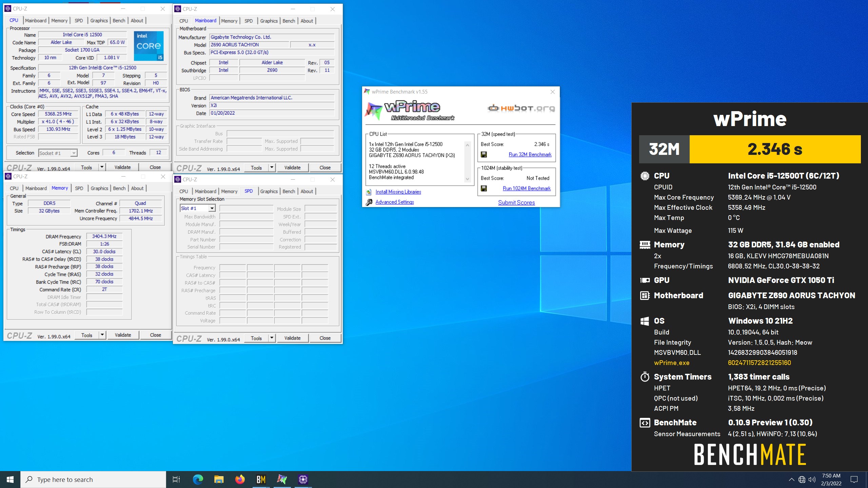The width and height of the screenshot is (868, 488).
Task: Click Install Missing Libraries link
Action: click(x=398, y=192)
